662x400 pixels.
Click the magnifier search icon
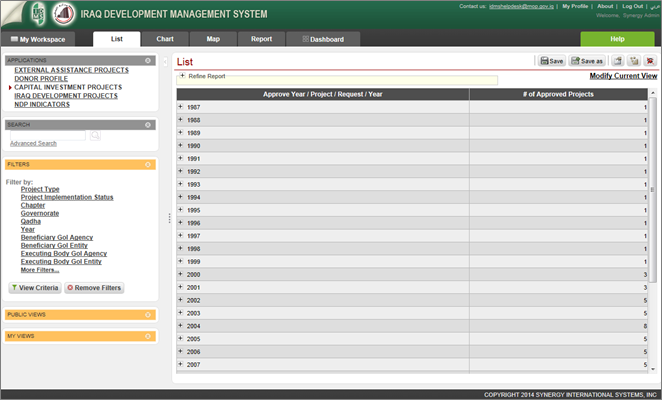click(95, 135)
